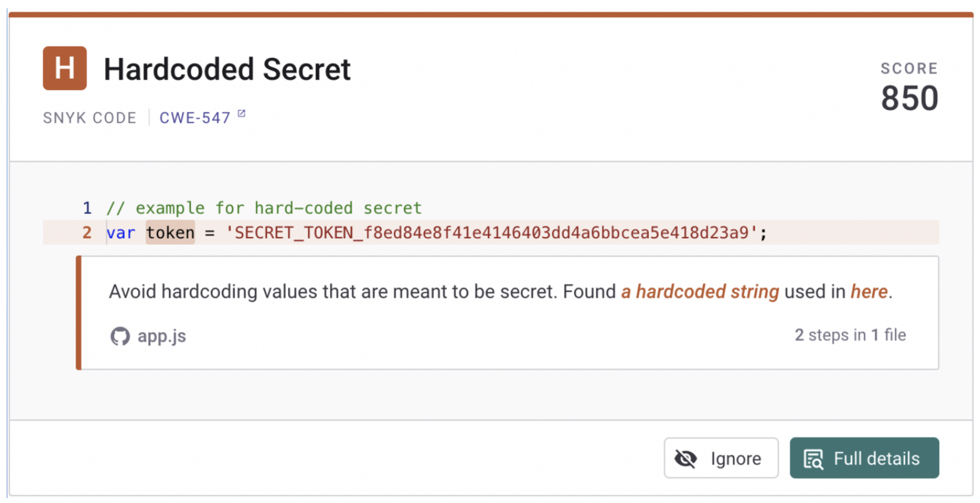This screenshot has height=503, width=980.
Task: Click code line number 2
Action: point(87,233)
